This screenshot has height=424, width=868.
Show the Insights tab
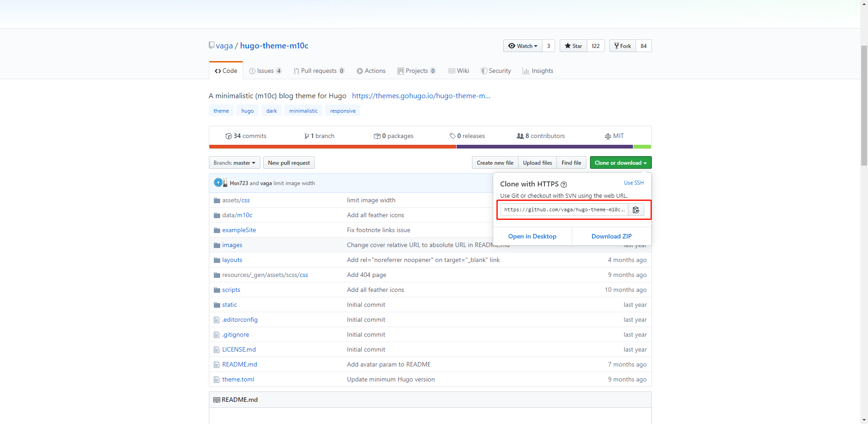(538, 71)
